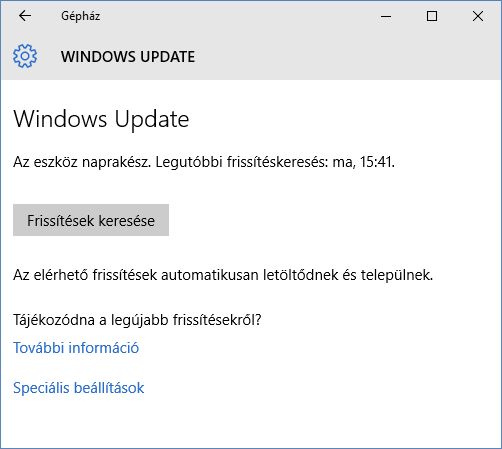Screen dimensions: 502x449
Task: Click the 'Tájékozódna a legújabb frissítésekről?' question
Action: click(137, 320)
